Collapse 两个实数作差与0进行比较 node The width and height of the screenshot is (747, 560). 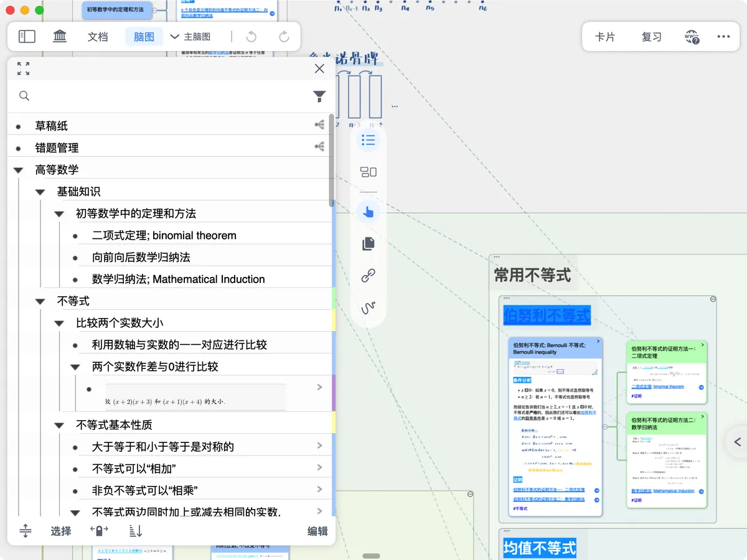click(75, 366)
